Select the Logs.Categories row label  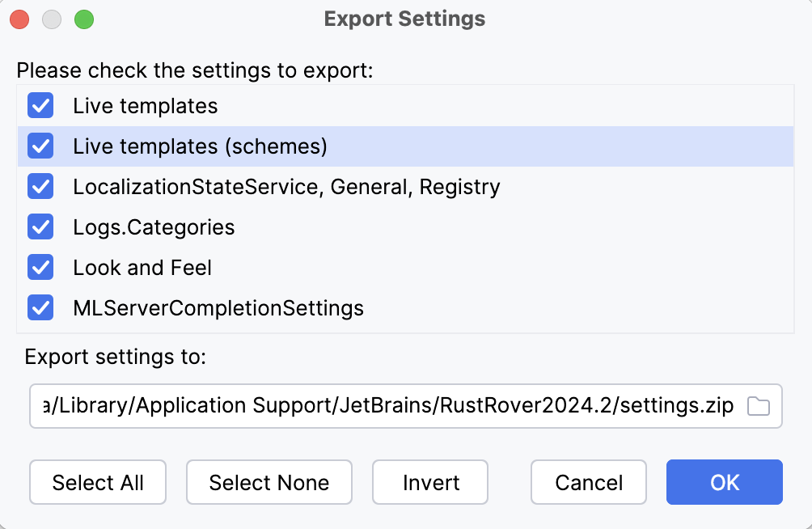click(154, 226)
